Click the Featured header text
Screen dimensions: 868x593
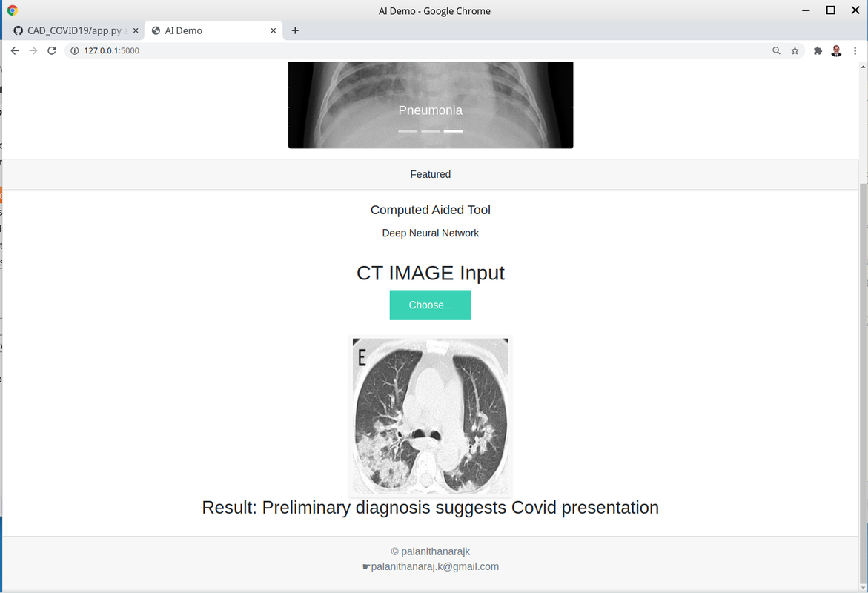(430, 174)
